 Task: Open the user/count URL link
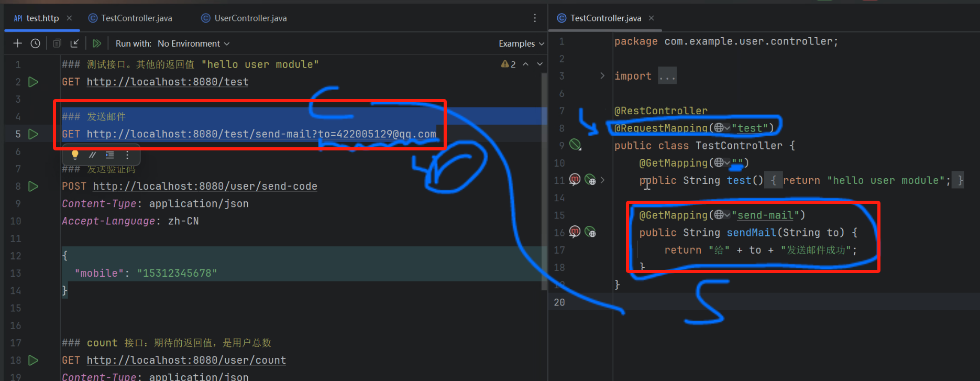pyautogui.click(x=186, y=360)
